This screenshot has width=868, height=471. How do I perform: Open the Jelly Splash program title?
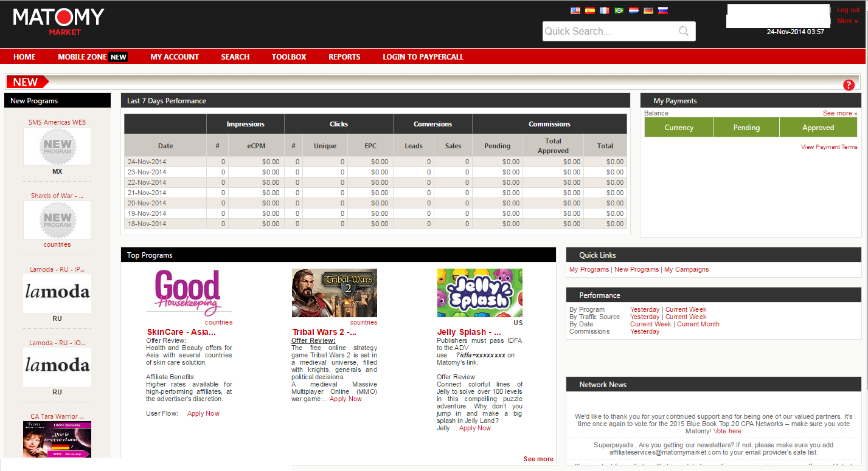pos(469,332)
